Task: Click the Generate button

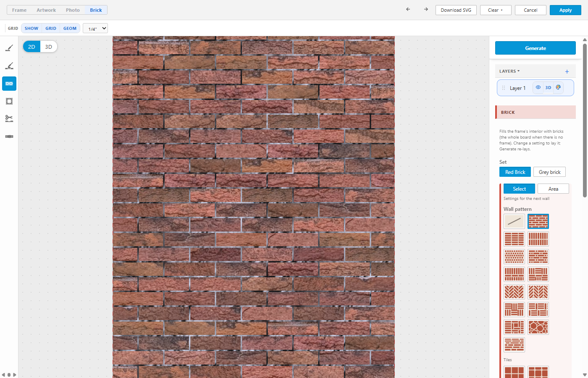Action: click(535, 48)
